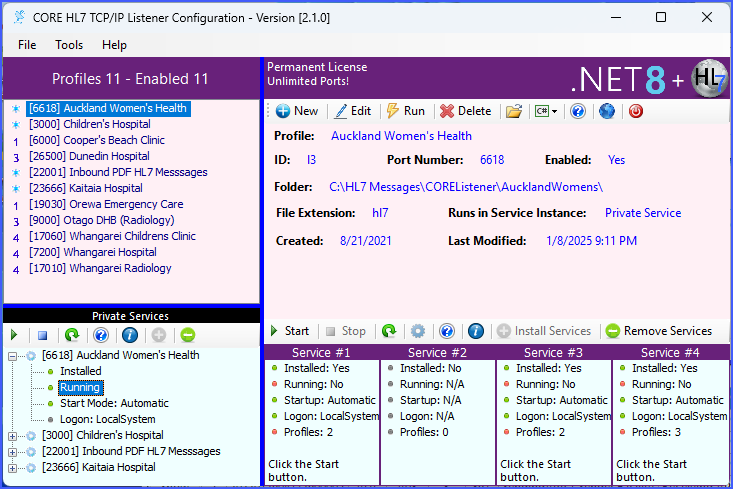733x489 pixels.
Task: Click the blue stop square in Private Services
Action: 43,335
